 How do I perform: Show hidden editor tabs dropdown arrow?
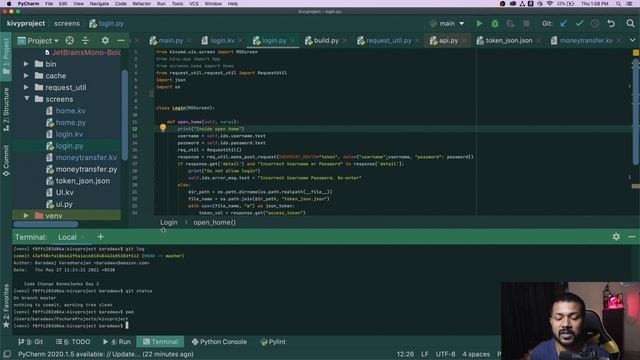click(632, 40)
